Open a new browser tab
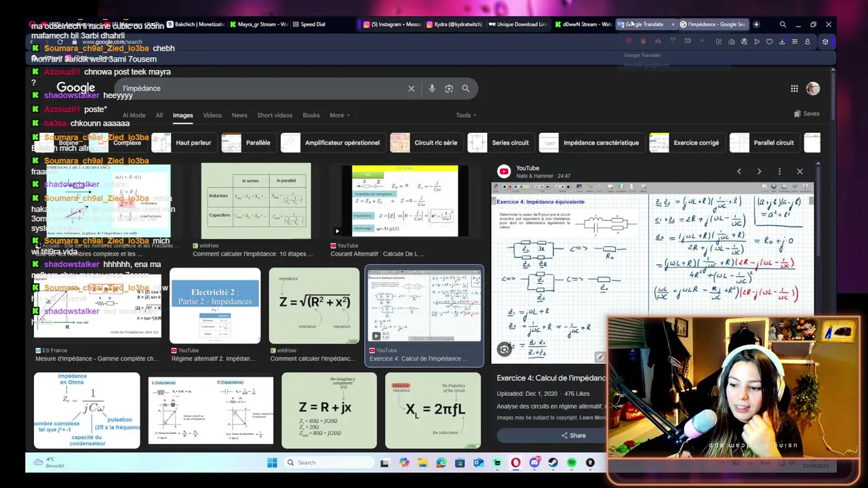 pyautogui.click(x=756, y=24)
